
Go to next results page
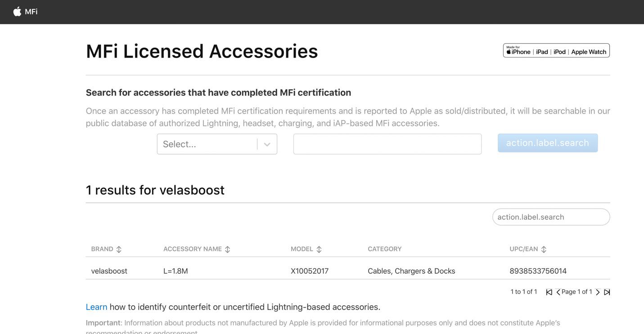click(x=598, y=292)
